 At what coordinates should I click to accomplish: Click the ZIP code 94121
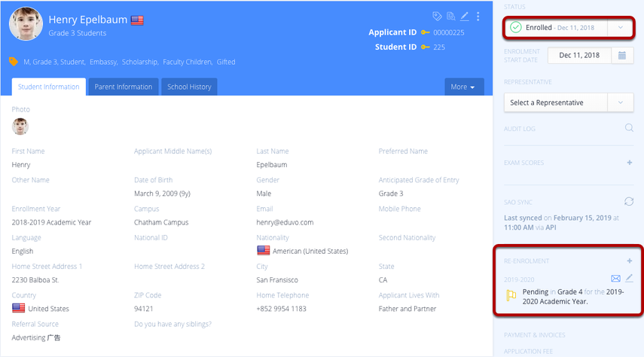tap(143, 309)
